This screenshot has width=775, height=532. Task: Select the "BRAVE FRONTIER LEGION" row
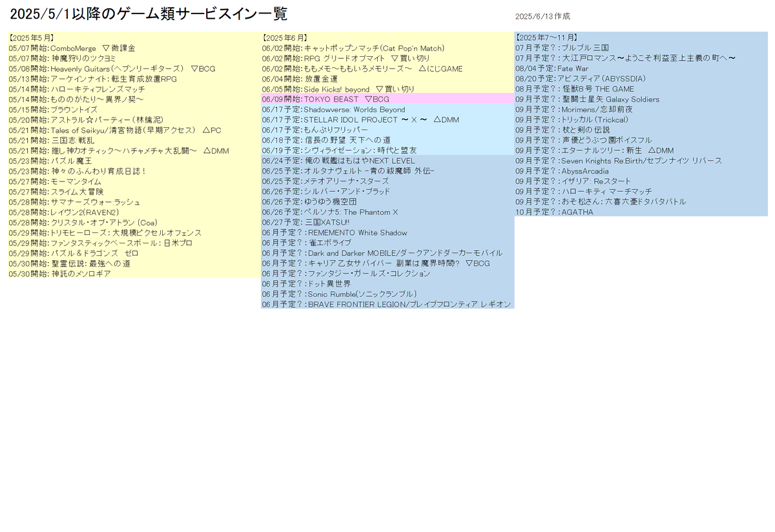point(387,304)
